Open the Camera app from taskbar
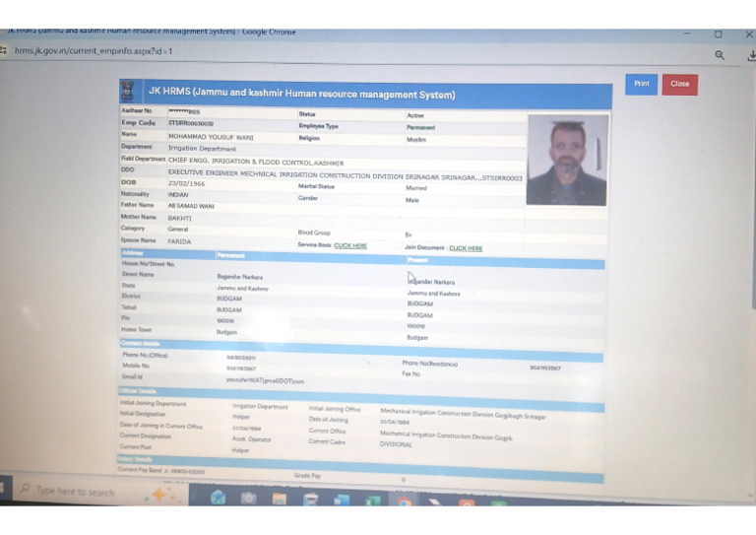 click(x=249, y=498)
